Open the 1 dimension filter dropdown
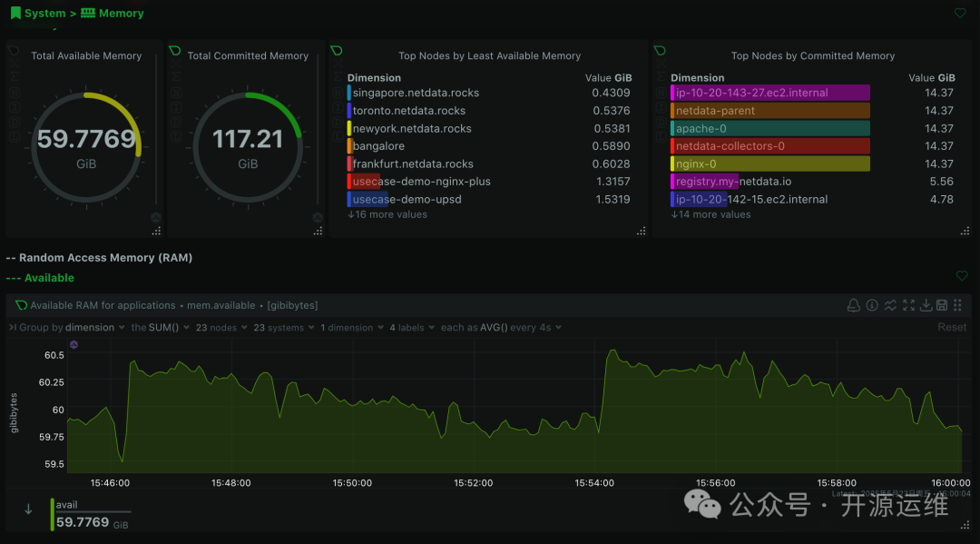Image resolution: width=980 pixels, height=544 pixels. pyautogui.click(x=352, y=327)
